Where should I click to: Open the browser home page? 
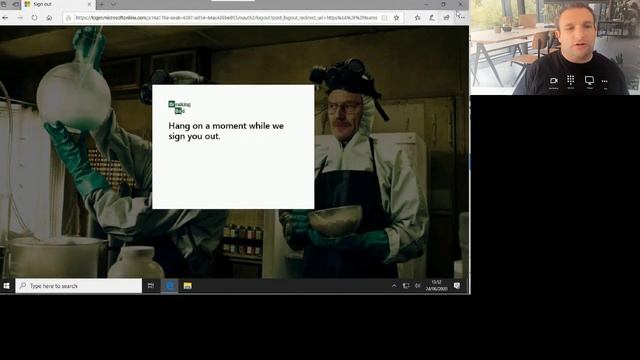coord(49,18)
